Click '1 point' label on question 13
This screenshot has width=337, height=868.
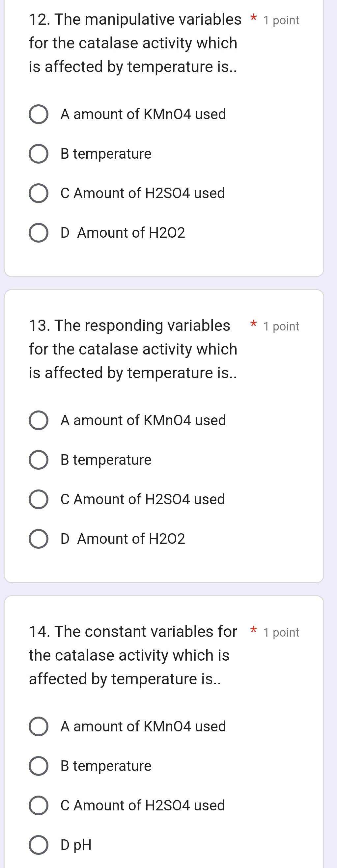(281, 327)
